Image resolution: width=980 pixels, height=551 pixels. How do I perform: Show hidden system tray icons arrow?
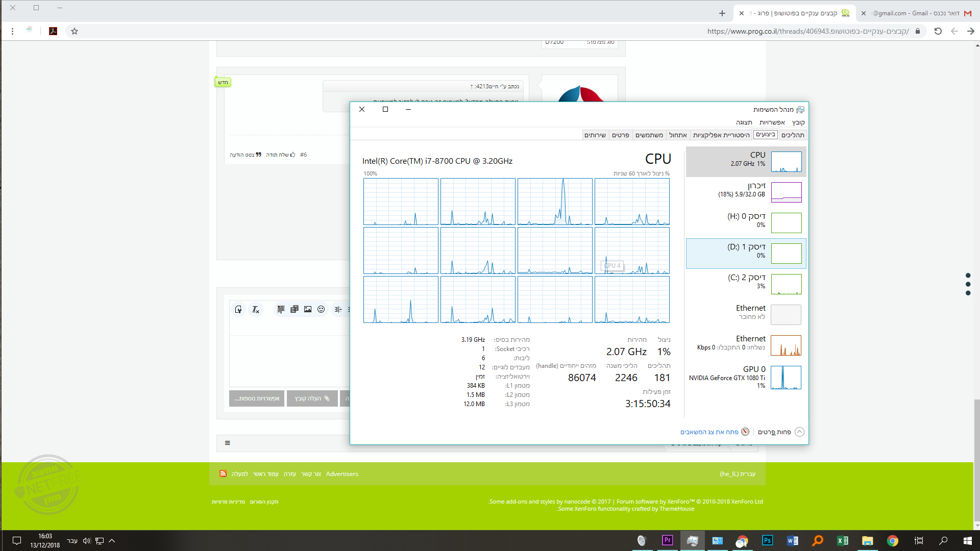[112, 541]
